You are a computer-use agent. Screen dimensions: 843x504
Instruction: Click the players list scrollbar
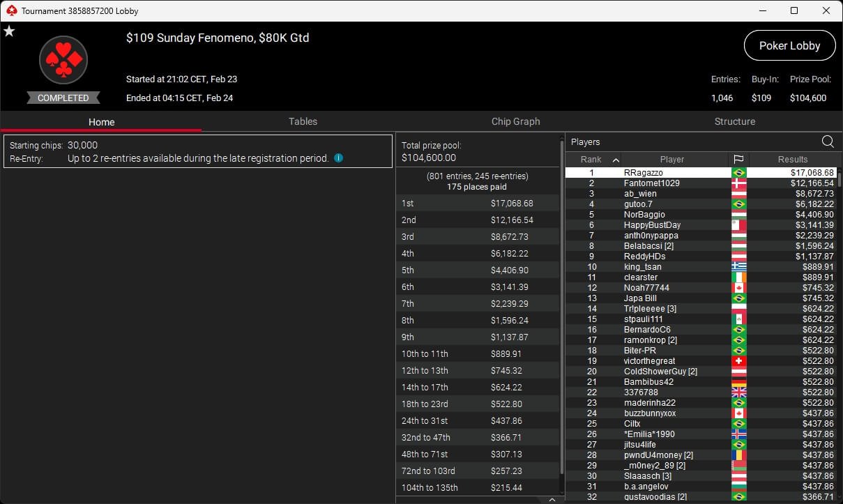[840, 178]
